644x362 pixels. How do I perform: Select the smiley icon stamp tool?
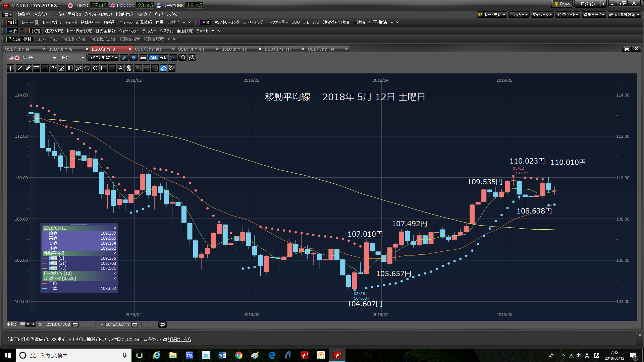[x=129, y=68]
